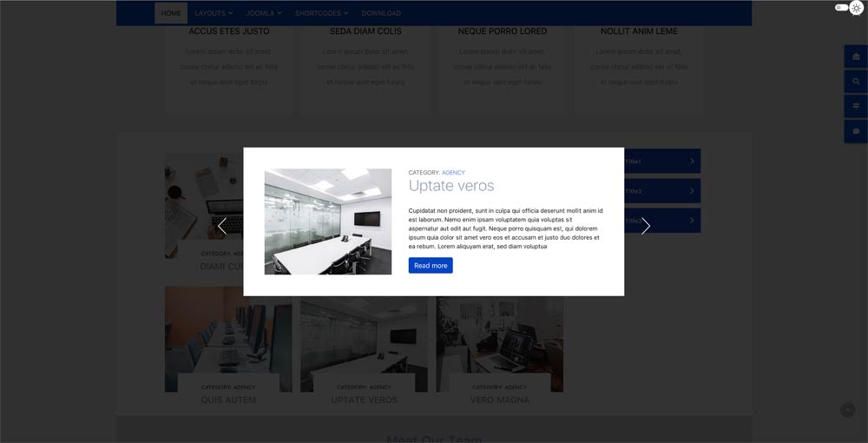Click the sun light mode icon
This screenshot has width=868, height=443.
click(x=856, y=8)
